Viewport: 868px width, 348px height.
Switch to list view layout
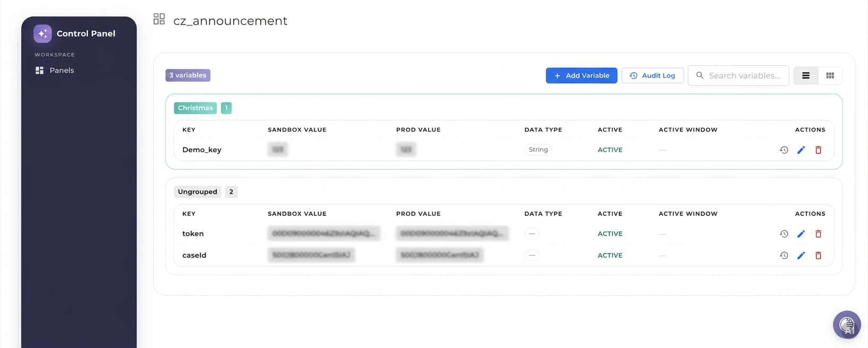[806, 76]
